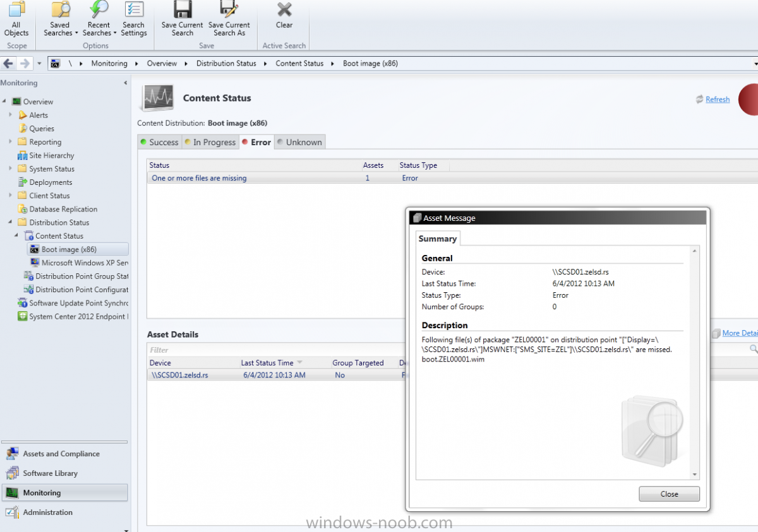The width and height of the screenshot is (758, 532).
Task: Open Saved Searches in ribbon
Action: click(61, 20)
